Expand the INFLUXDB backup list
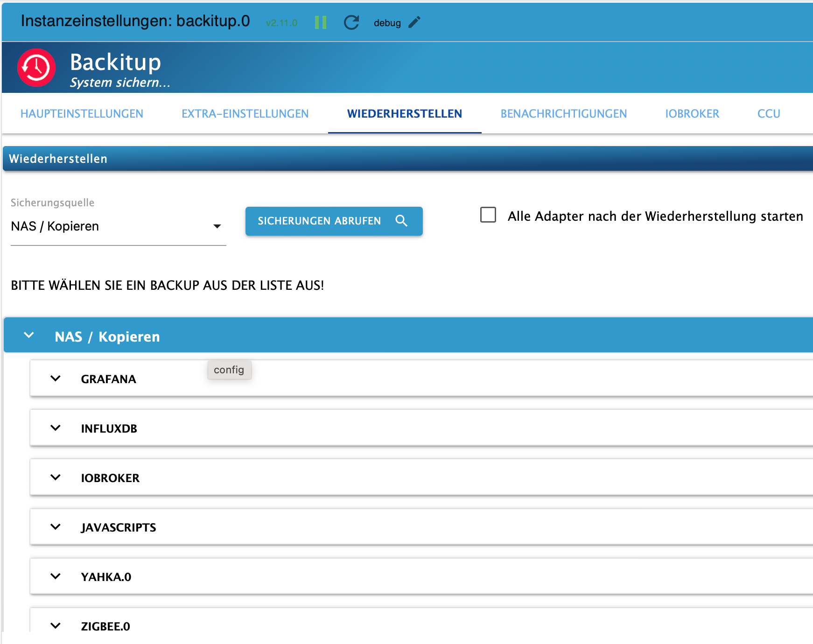The width and height of the screenshot is (813, 644). coord(56,428)
